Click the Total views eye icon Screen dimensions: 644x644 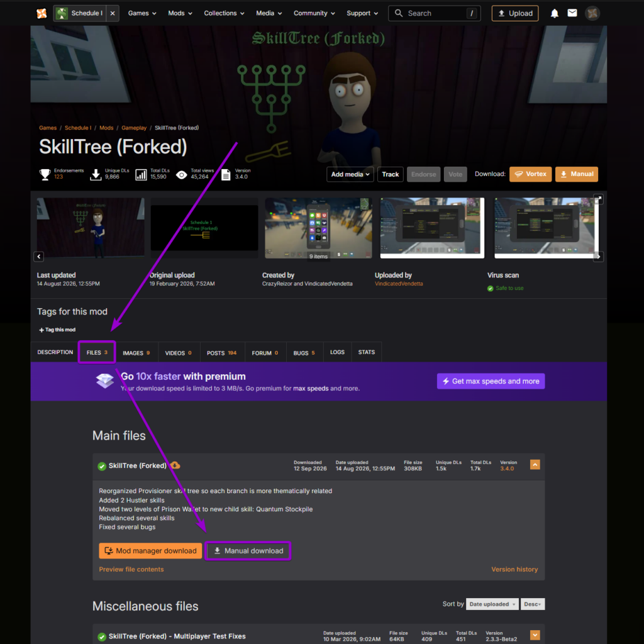[181, 175]
